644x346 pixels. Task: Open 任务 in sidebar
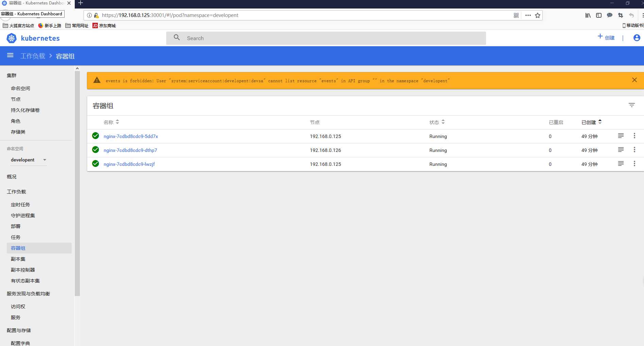pyautogui.click(x=16, y=237)
